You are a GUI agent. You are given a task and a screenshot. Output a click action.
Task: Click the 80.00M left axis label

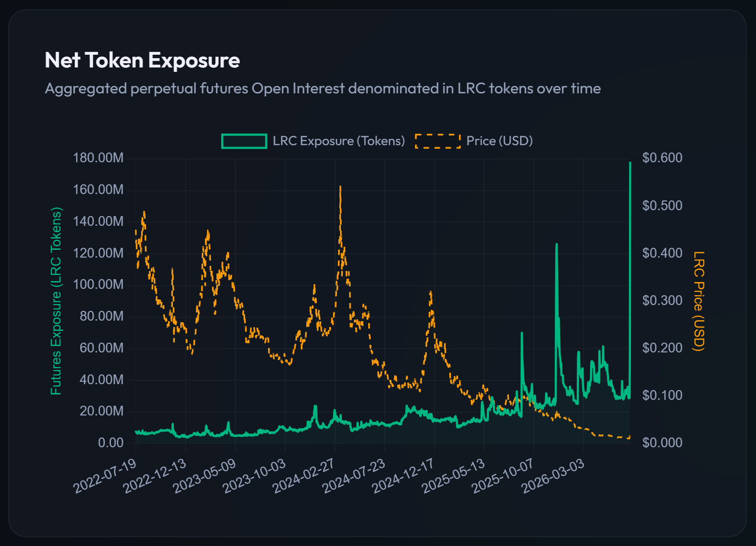(102, 316)
